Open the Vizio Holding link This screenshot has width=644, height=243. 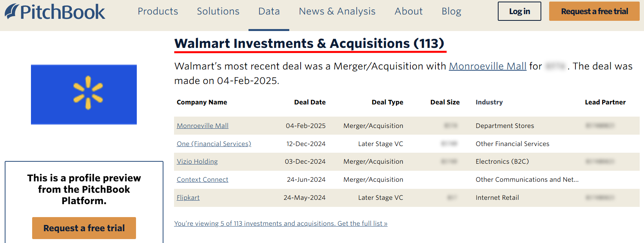coord(197,161)
